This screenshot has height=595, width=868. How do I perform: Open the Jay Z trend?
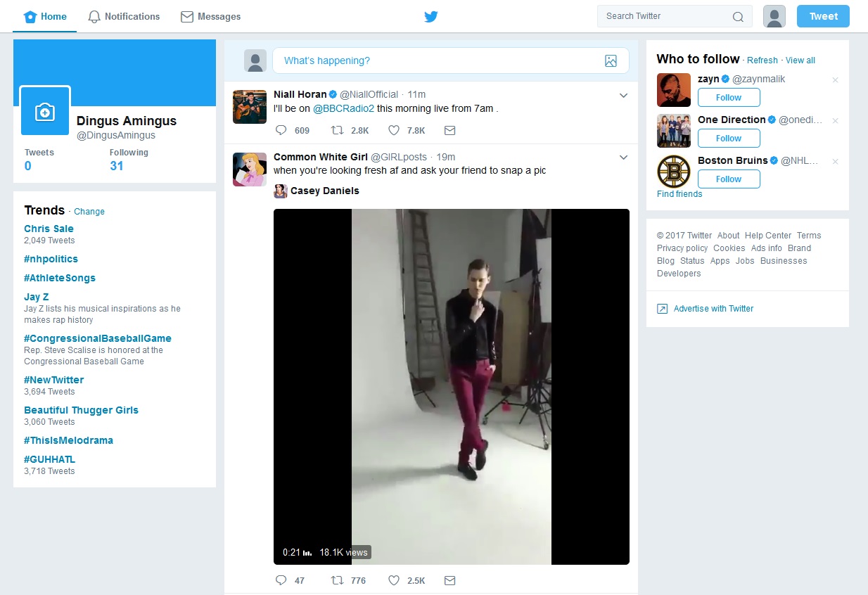[37, 297]
